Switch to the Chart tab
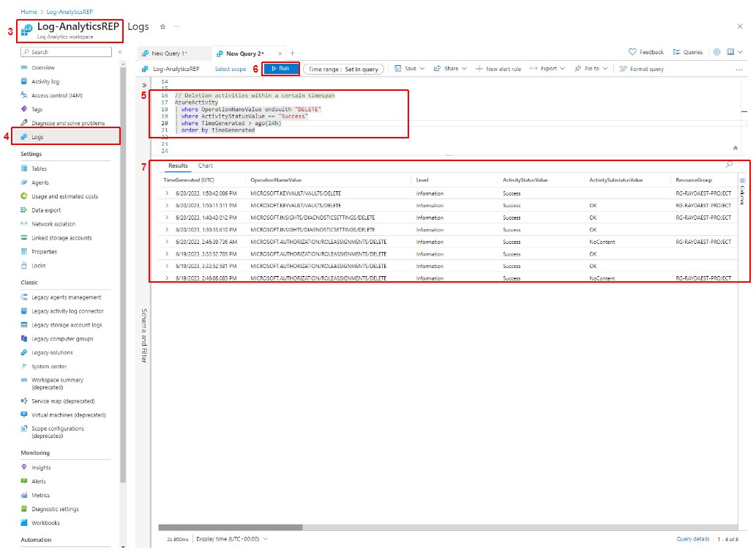This screenshot has height=550, width=756. [205, 166]
